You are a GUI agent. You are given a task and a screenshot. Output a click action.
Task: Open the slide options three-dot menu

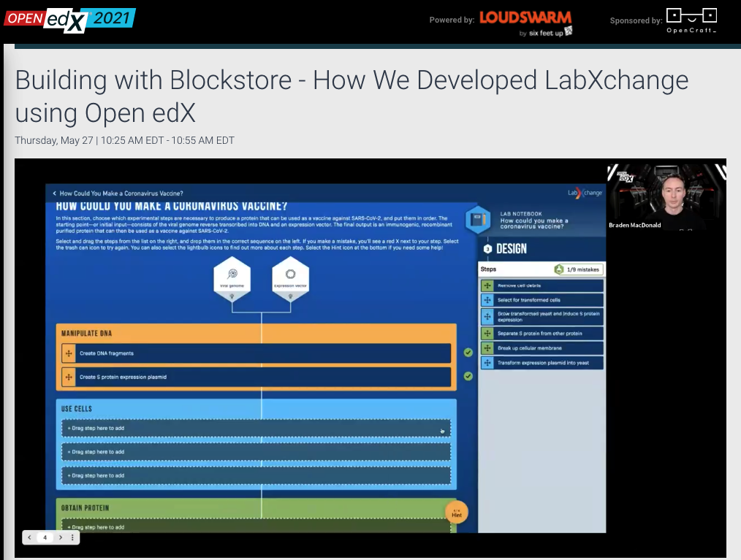(72, 537)
